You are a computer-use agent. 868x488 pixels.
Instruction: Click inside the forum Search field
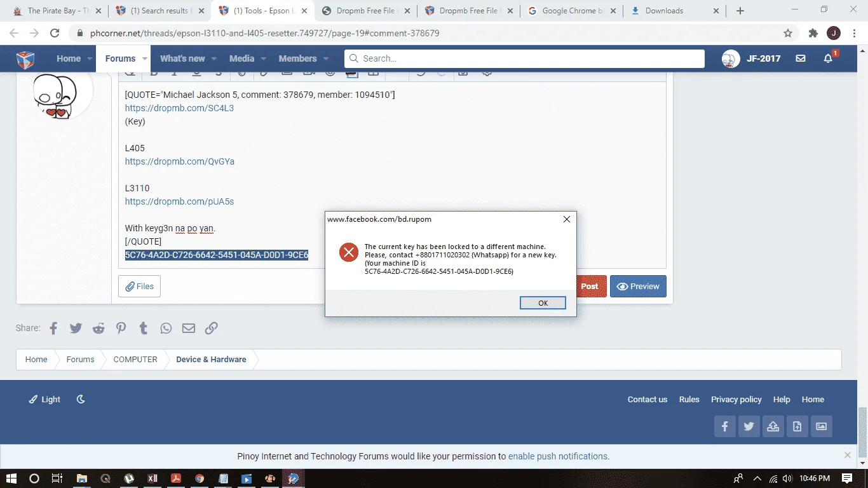pyautogui.click(x=524, y=58)
